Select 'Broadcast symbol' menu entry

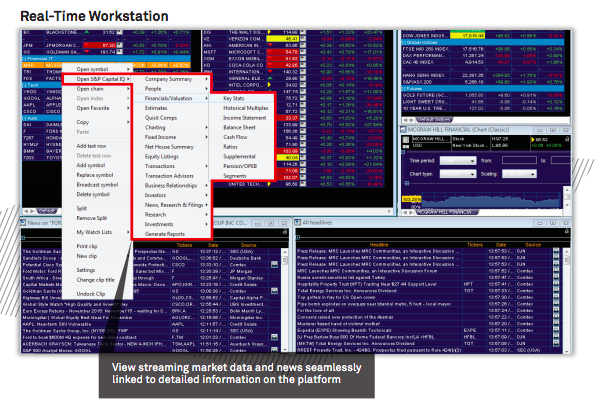point(97,185)
